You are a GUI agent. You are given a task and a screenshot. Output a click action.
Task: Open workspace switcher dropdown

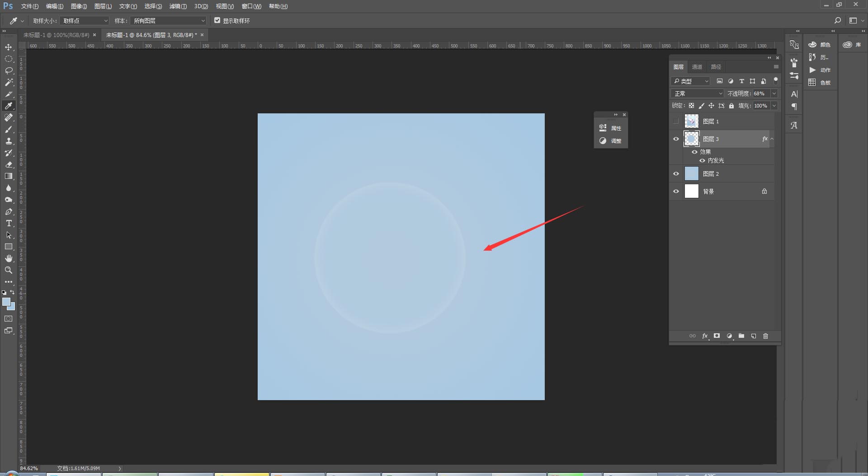coord(856,20)
